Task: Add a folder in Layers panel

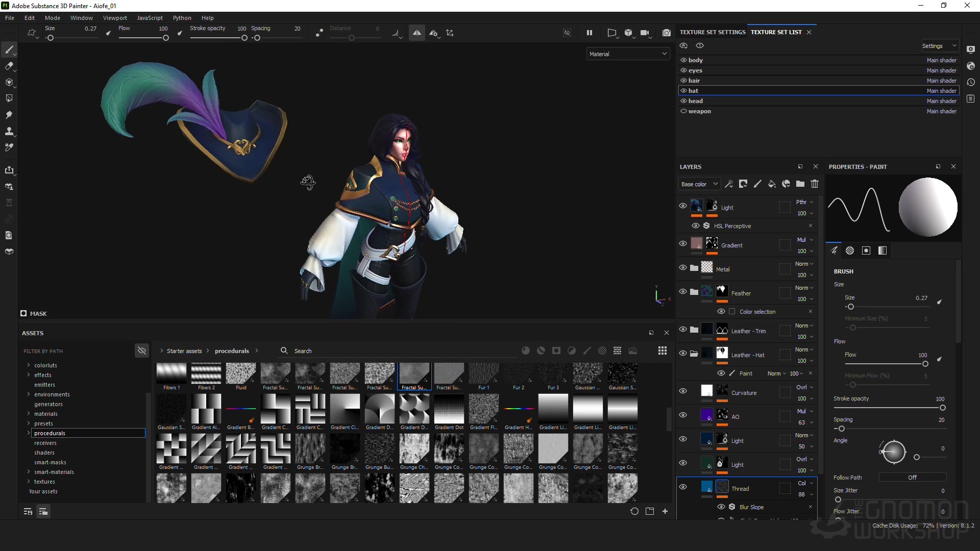Action: 800,184
